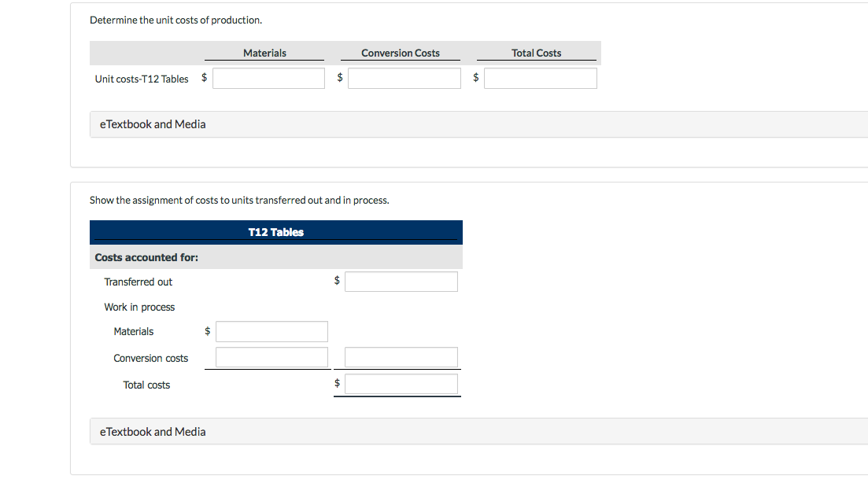This screenshot has width=868, height=483.
Task: Click the Materials column header
Action: pos(264,53)
